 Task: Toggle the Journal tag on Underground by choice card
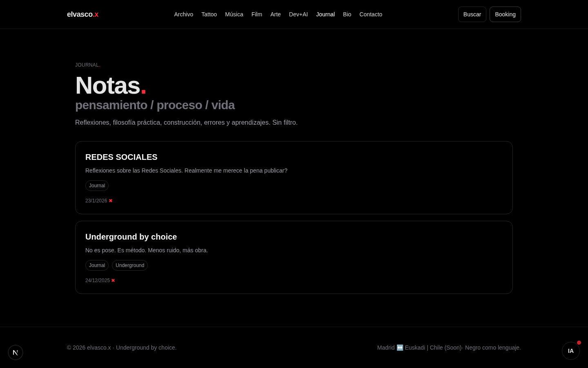[x=97, y=265]
